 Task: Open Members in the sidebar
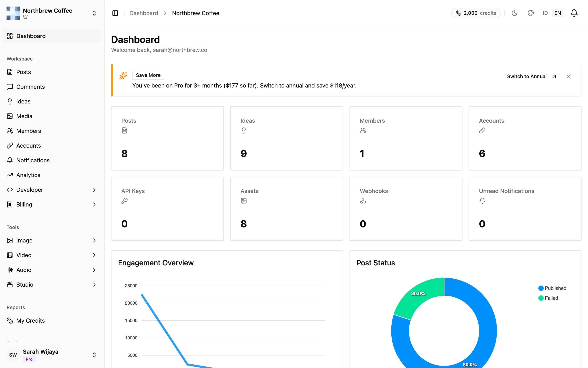pyautogui.click(x=52, y=131)
